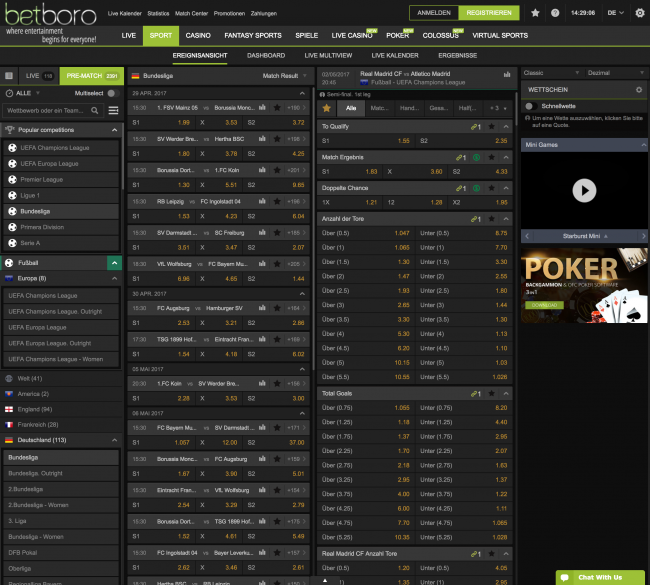Enable the Schnellwette toggle
The image size is (650, 585).
[x=530, y=105]
